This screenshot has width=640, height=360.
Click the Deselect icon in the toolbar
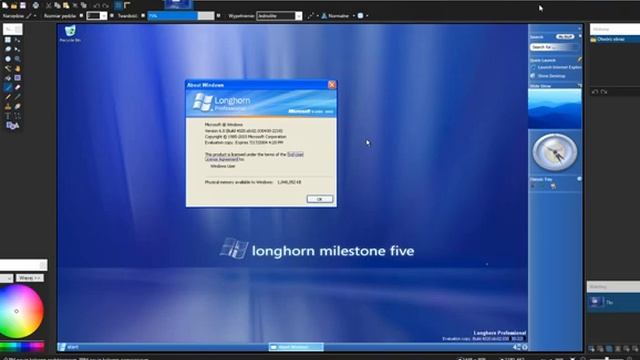coord(84,5)
